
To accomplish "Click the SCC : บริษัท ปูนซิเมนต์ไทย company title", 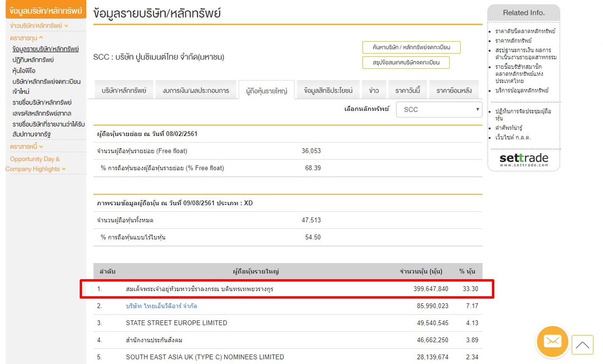I will tap(159, 57).
